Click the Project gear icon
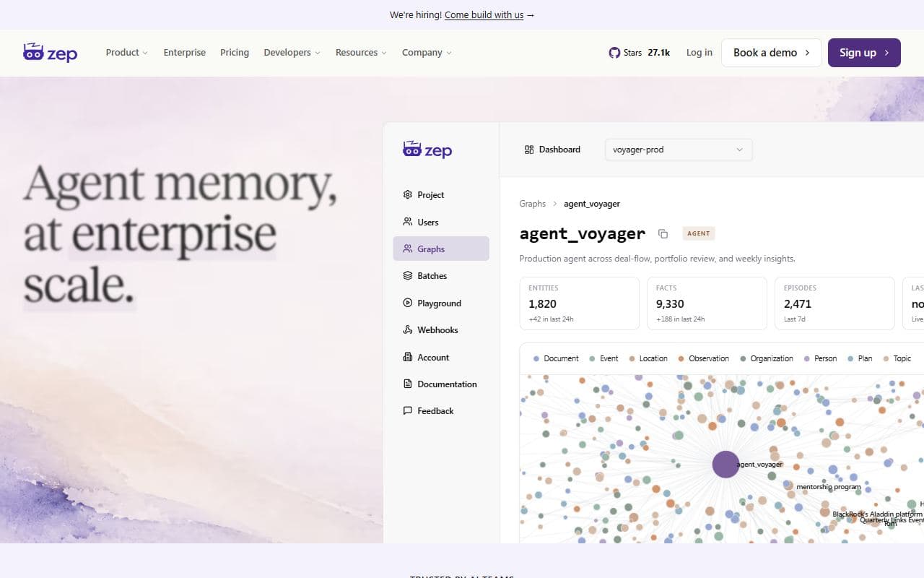The height and width of the screenshot is (578, 924). point(408,195)
